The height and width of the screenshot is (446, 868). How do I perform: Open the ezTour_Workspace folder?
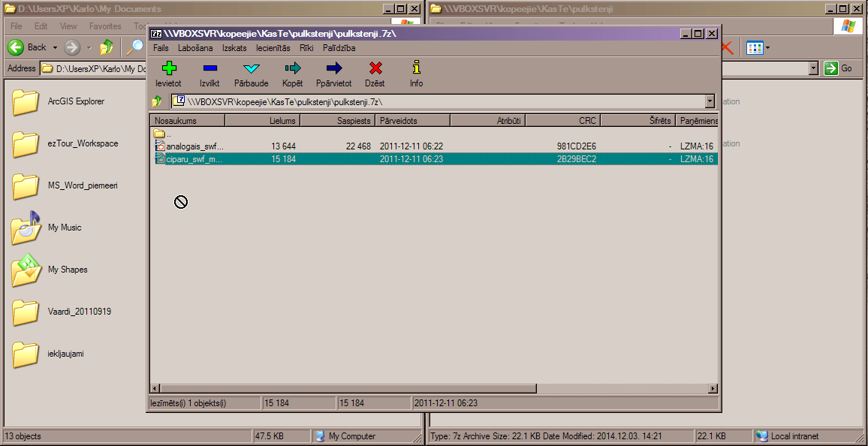pos(26,143)
